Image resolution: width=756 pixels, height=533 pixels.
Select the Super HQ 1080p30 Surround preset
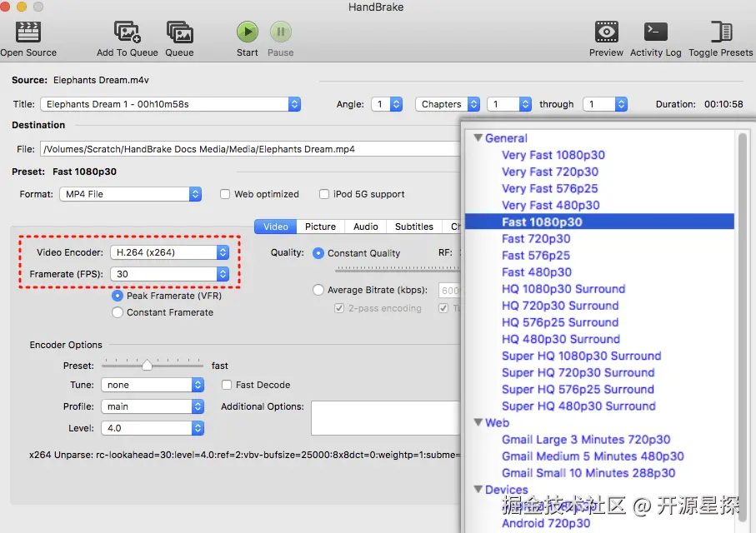click(581, 356)
